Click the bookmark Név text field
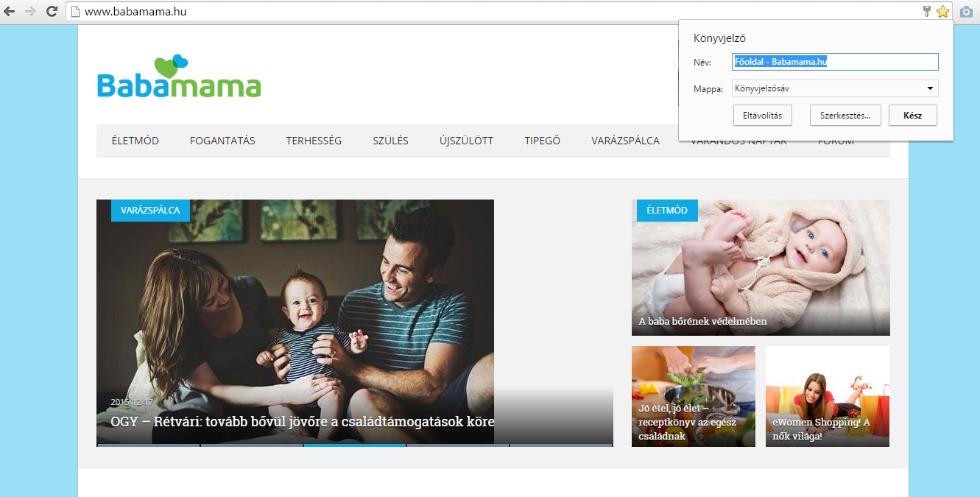The width and height of the screenshot is (980, 497). pyautogui.click(x=835, y=62)
